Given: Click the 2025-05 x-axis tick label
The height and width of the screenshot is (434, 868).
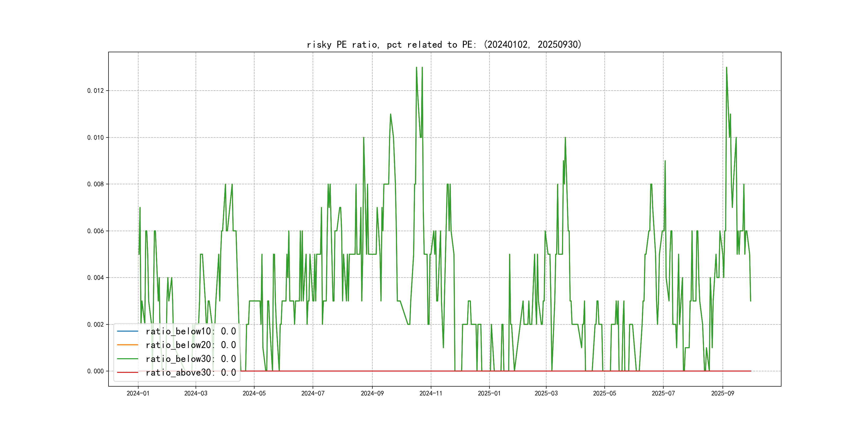Looking at the screenshot, I should point(604,393).
